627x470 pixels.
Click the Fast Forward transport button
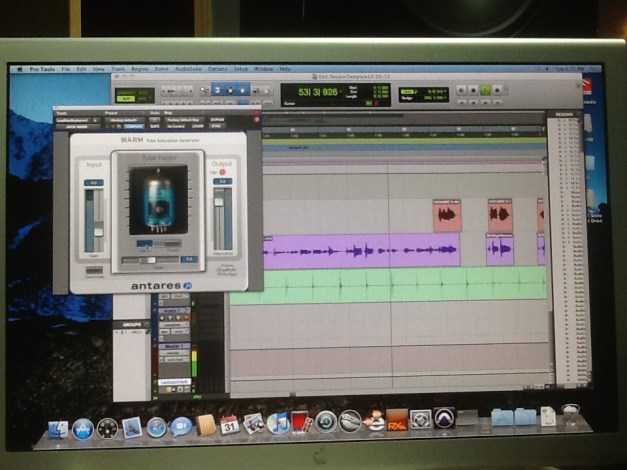coord(486,102)
